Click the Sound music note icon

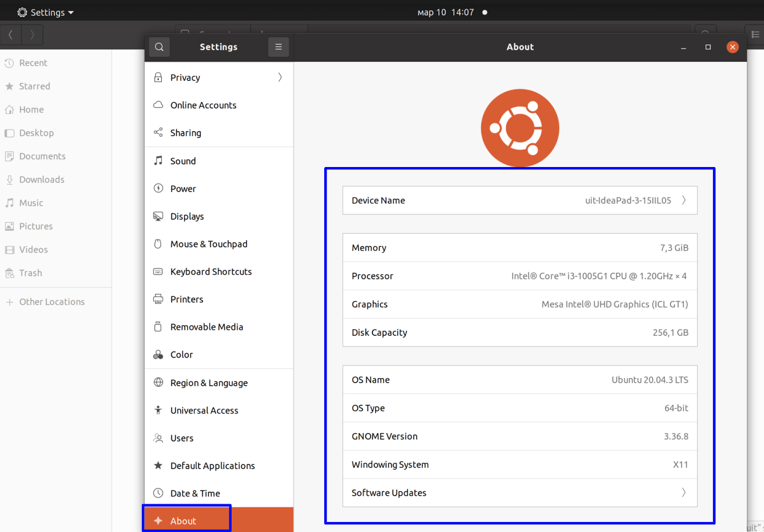[158, 160]
